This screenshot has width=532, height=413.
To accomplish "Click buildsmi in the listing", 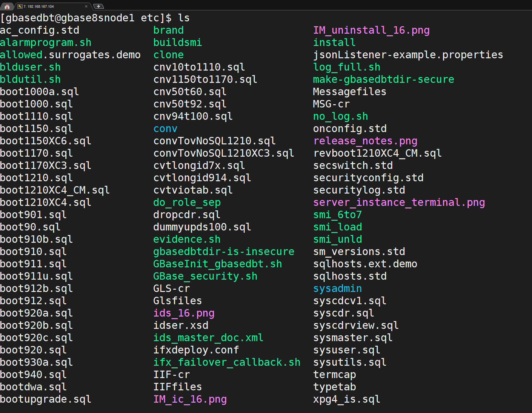I will point(178,43).
